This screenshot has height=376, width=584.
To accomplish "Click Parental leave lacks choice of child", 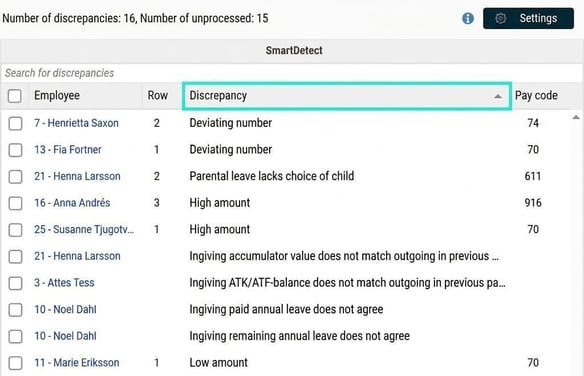I will click(x=272, y=176).
